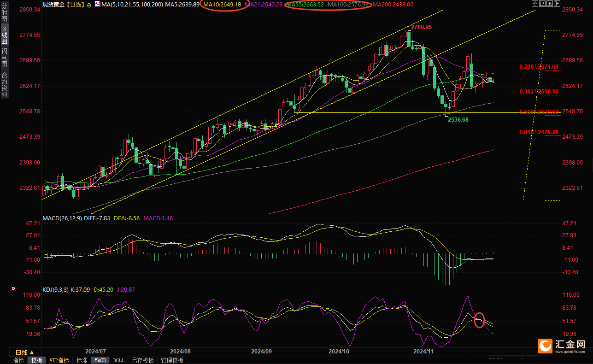Viewport: 593px width, 364px height.
Task: Click the 2789.95 high price label
Action: click(421, 27)
